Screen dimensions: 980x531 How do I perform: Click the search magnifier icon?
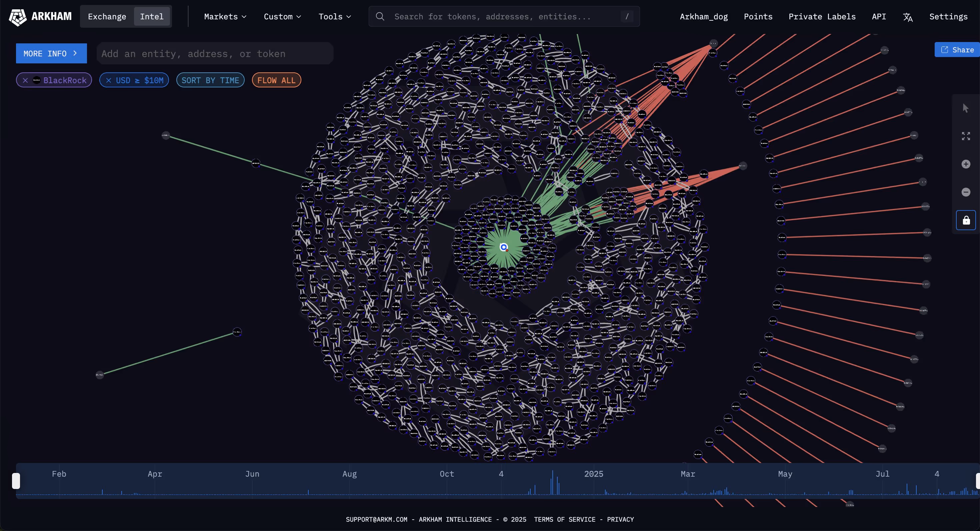[x=380, y=16]
